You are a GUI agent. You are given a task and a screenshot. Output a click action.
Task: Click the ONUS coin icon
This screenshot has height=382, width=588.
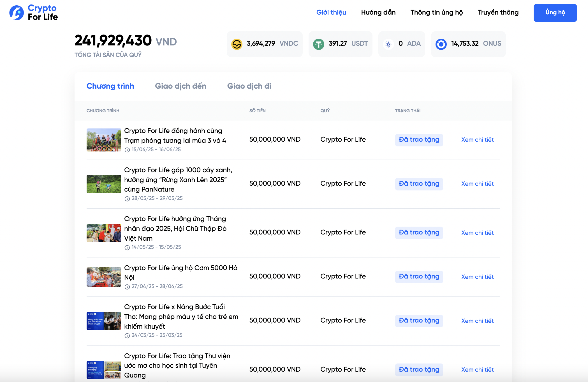point(441,44)
